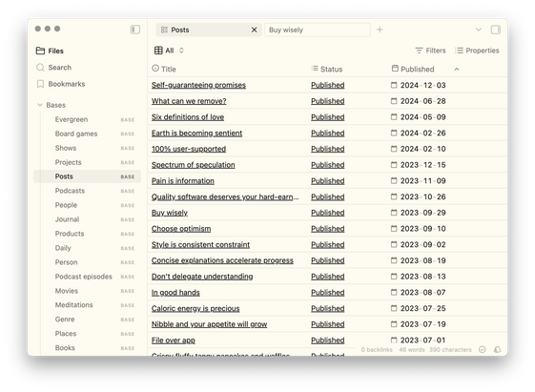Open the Bookmarks icon
This screenshot has height=392, width=535.
point(40,84)
